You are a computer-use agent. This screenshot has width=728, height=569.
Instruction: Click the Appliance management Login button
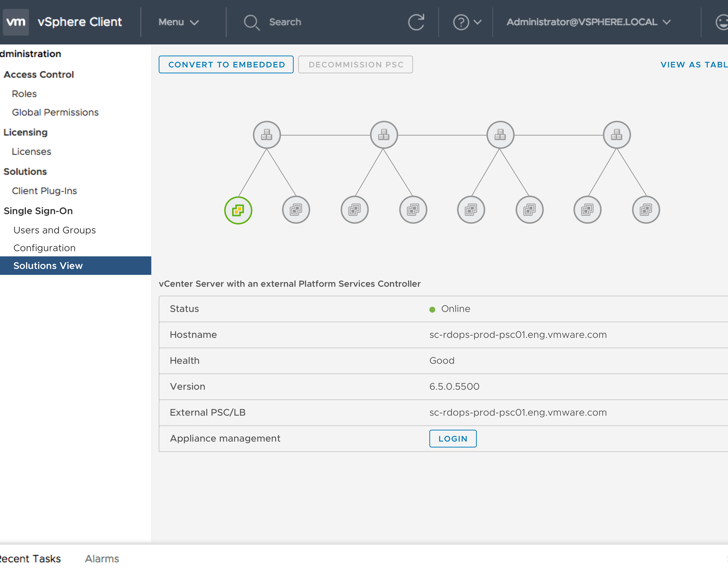tap(452, 439)
